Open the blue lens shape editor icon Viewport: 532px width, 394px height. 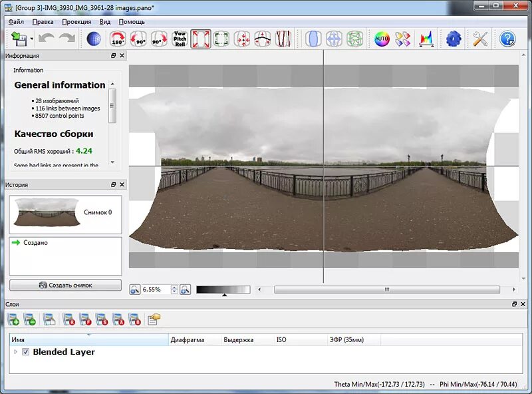click(x=313, y=39)
